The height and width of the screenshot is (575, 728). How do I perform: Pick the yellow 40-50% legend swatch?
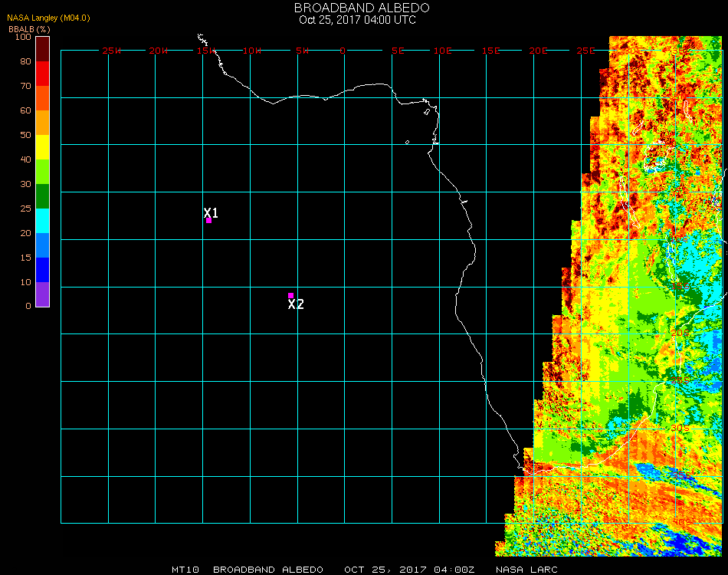pyautogui.click(x=43, y=147)
